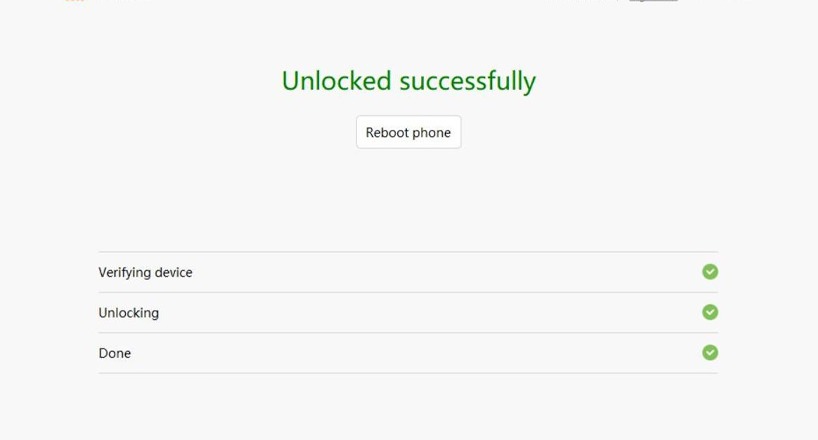Click the word successfully in the heading
Image resolution: width=818 pixels, height=440 pixels.
(467, 81)
